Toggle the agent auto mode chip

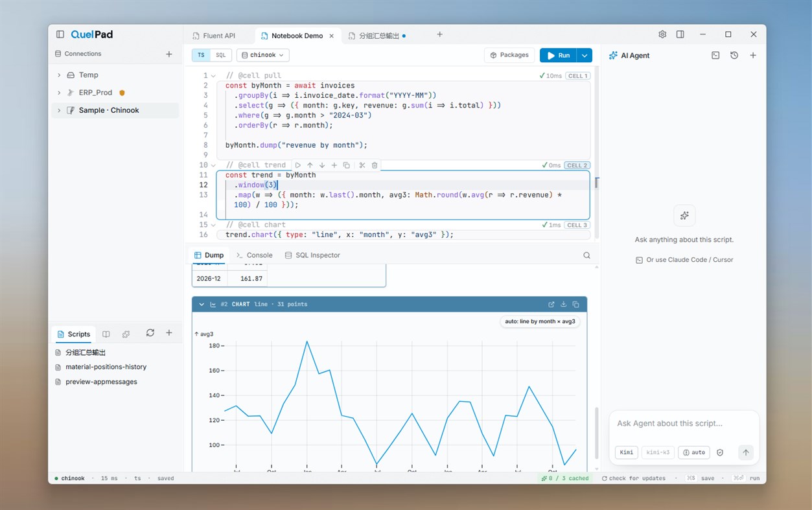pyautogui.click(x=693, y=452)
